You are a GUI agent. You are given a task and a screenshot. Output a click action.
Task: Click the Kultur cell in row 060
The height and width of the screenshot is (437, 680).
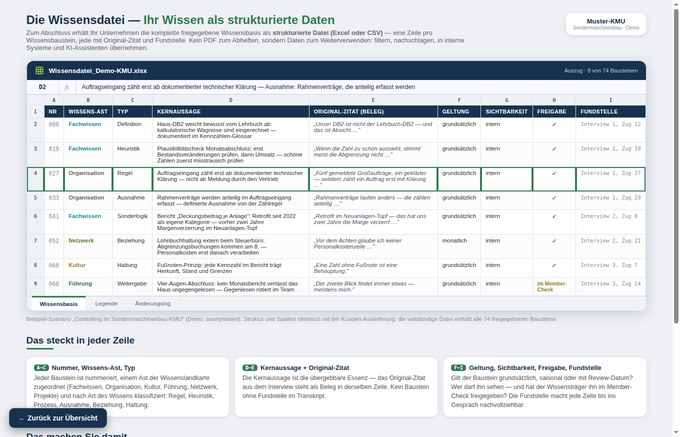(88, 268)
